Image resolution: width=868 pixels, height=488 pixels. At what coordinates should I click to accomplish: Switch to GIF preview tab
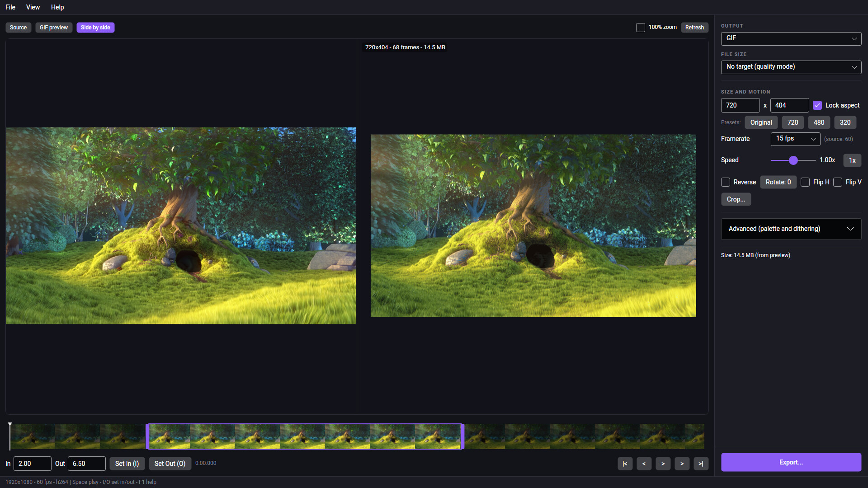point(54,28)
